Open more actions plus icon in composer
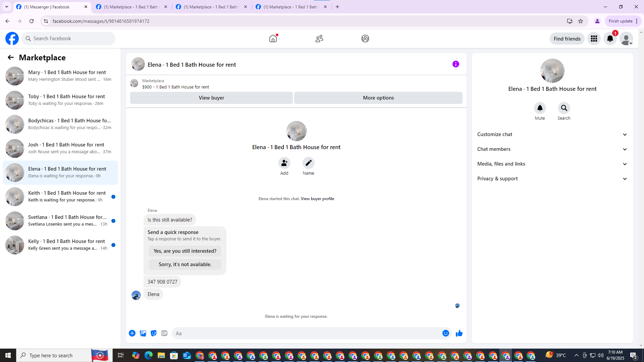Screen dimensions: 644x362 click(132, 333)
